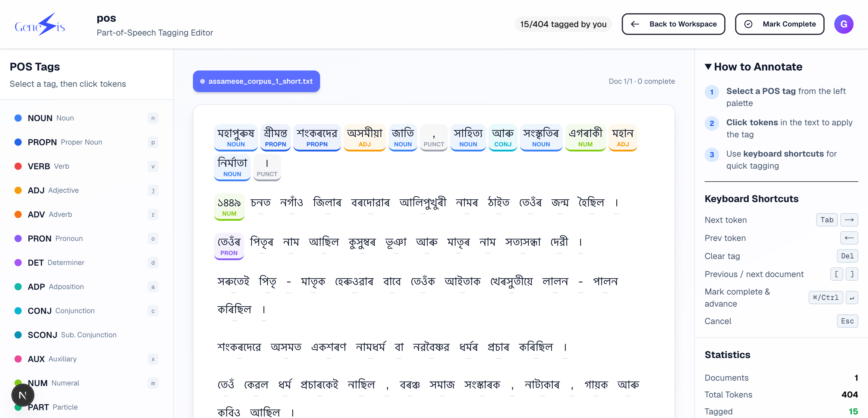Click the checkmark icon in Mark Complete

pos(748,24)
